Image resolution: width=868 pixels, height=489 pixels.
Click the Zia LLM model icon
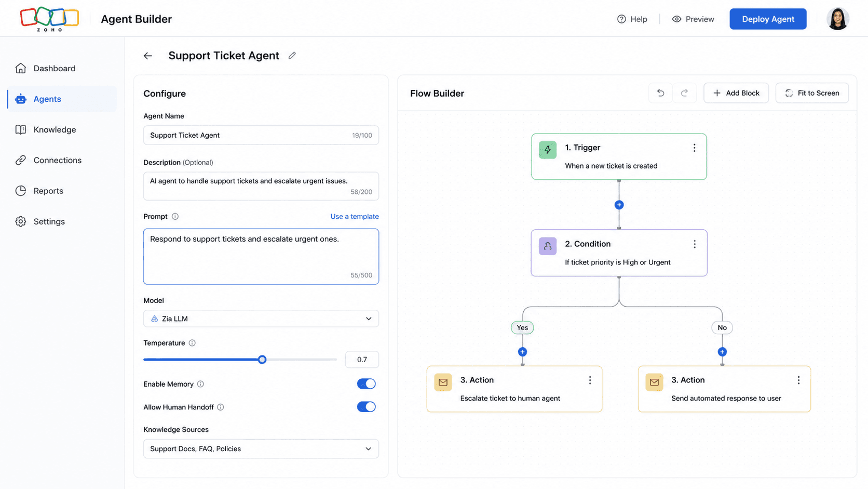coord(154,319)
